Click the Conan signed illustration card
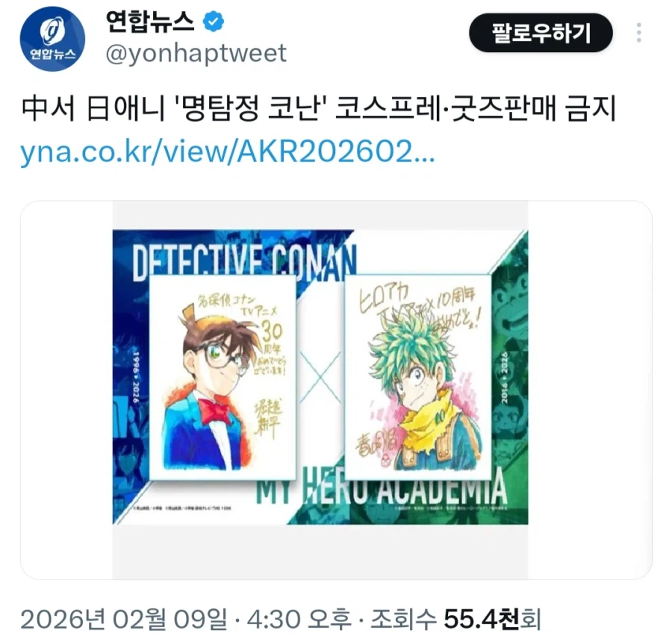672x642 pixels. [223, 376]
